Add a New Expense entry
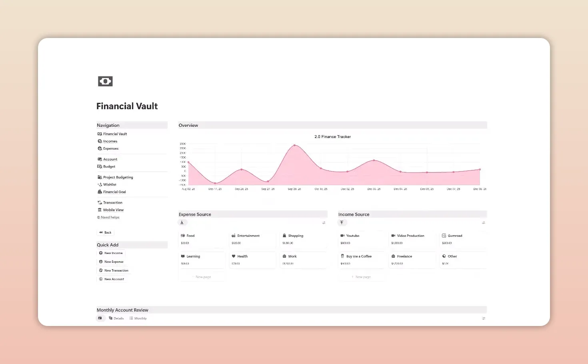The height and width of the screenshot is (364, 588). [111, 262]
